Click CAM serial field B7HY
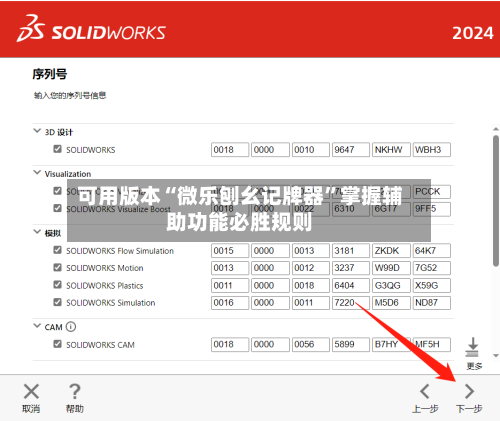This screenshot has width=500, height=421. (391, 345)
